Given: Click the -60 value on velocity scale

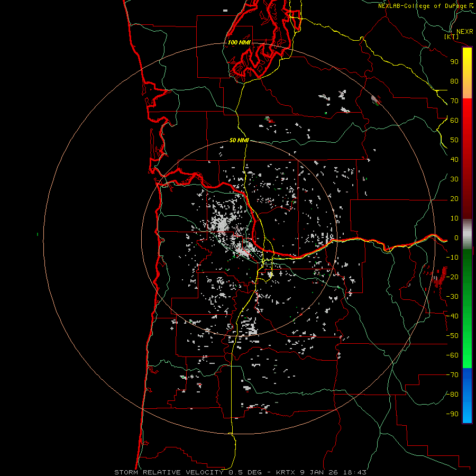Looking at the screenshot, I should (x=452, y=355).
